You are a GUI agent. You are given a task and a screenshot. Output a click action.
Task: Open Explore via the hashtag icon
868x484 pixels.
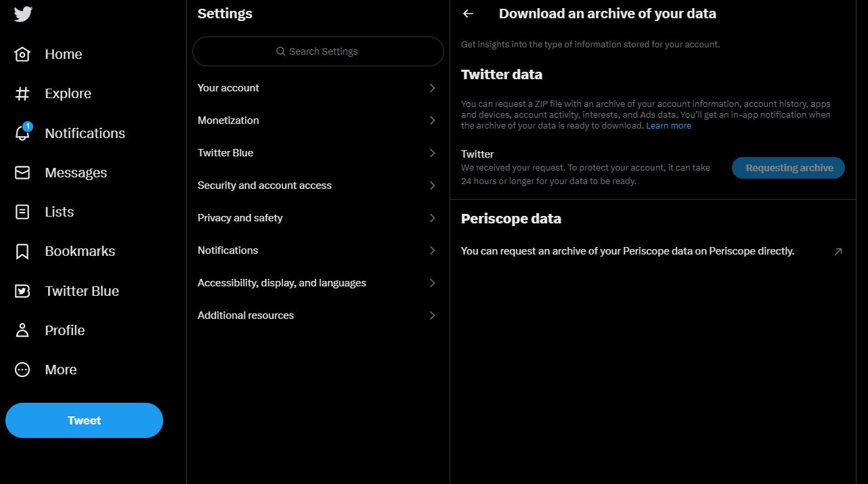22,93
